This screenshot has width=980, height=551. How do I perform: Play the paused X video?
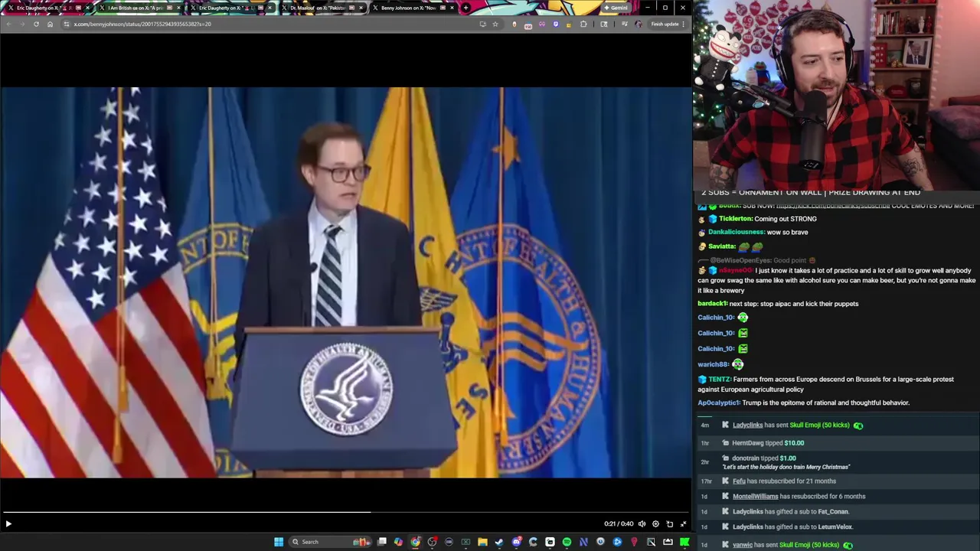click(8, 524)
